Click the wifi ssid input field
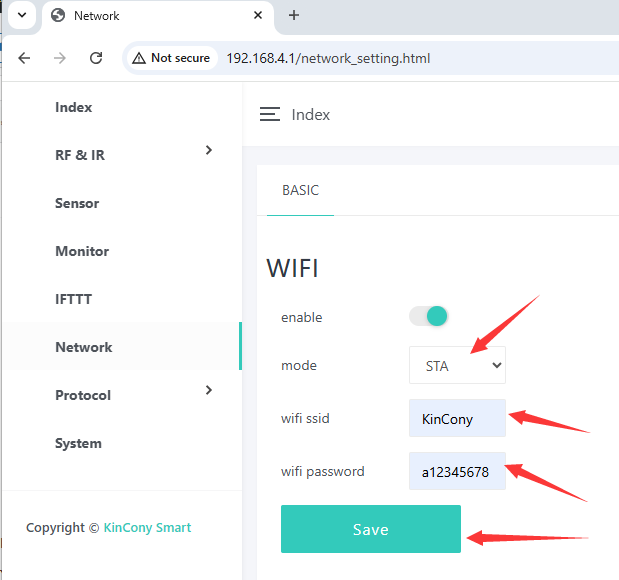The image size is (619, 580). 457,418
